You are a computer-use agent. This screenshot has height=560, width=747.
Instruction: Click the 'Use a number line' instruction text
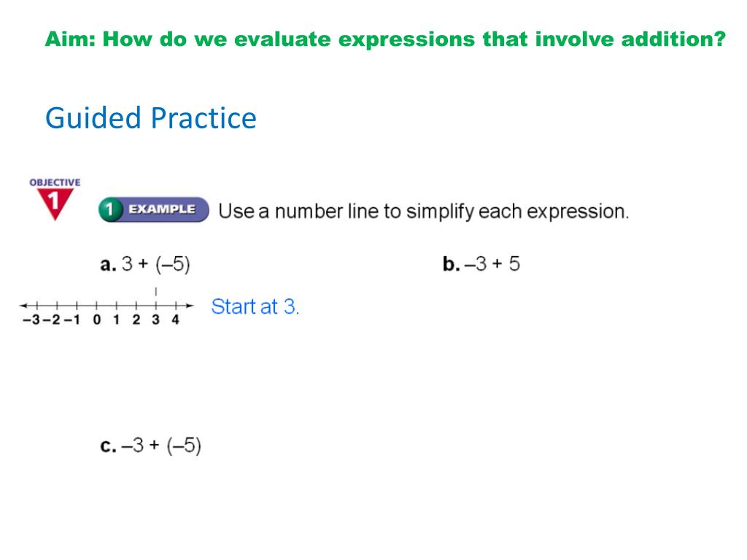[x=424, y=211]
